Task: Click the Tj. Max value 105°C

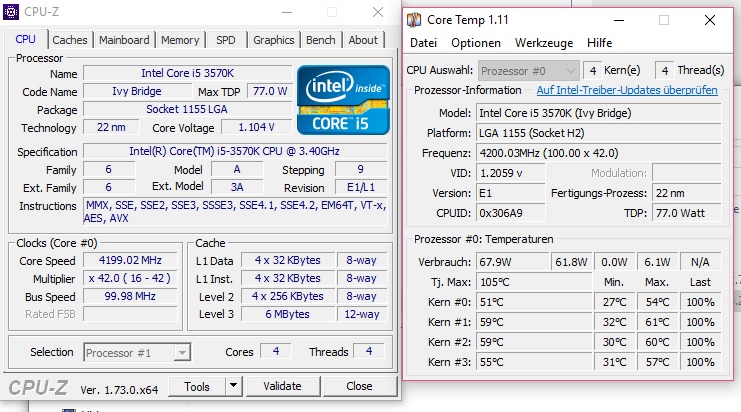Action: [x=534, y=283]
